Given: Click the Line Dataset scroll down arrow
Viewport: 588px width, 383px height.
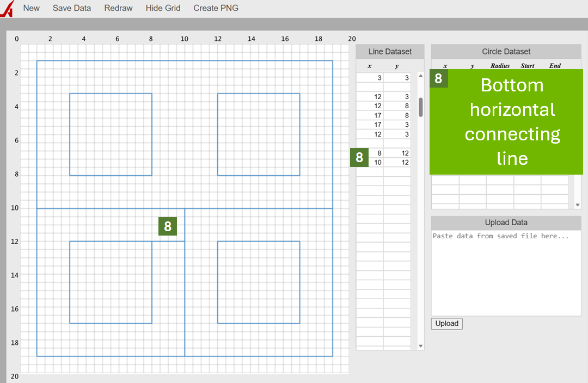Looking at the screenshot, I should (420, 346).
